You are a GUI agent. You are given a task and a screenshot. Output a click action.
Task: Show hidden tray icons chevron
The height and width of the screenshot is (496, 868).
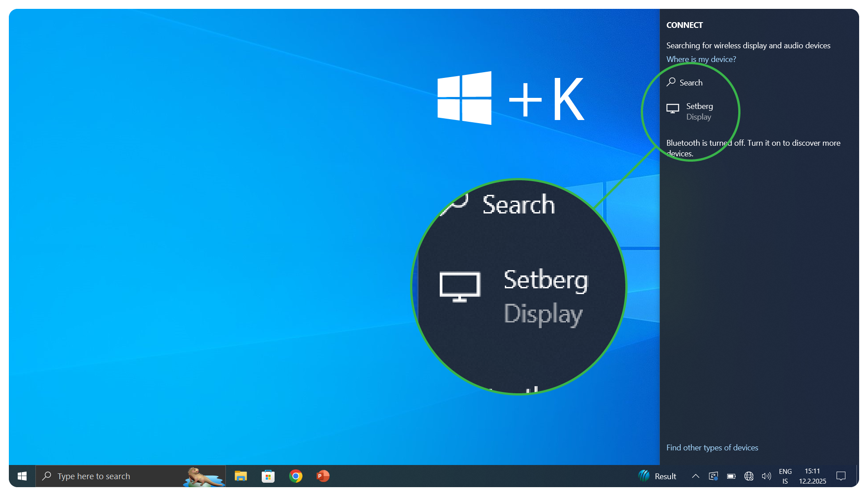click(695, 476)
